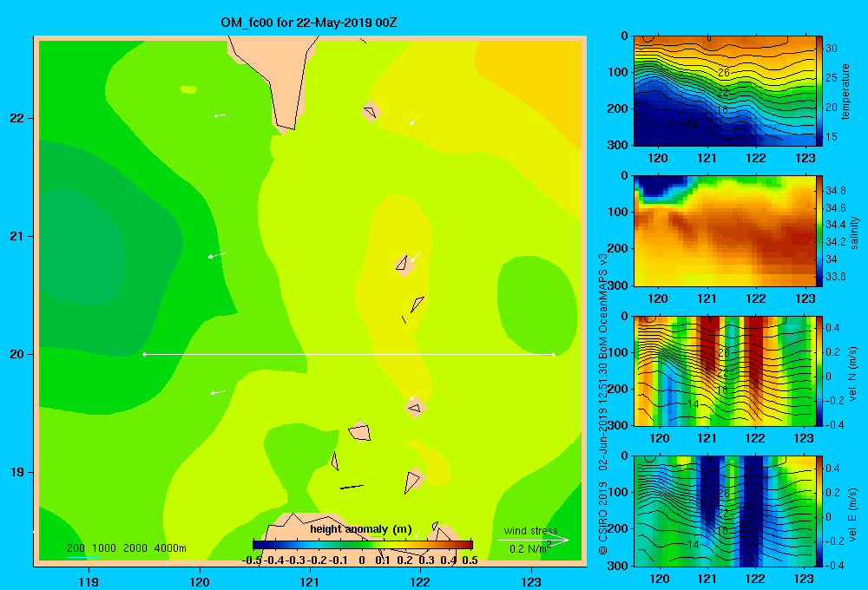Click the '14' isotherm label in temperature panel
The width and height of the screenshot is (868, 590).
coord(692,124)
